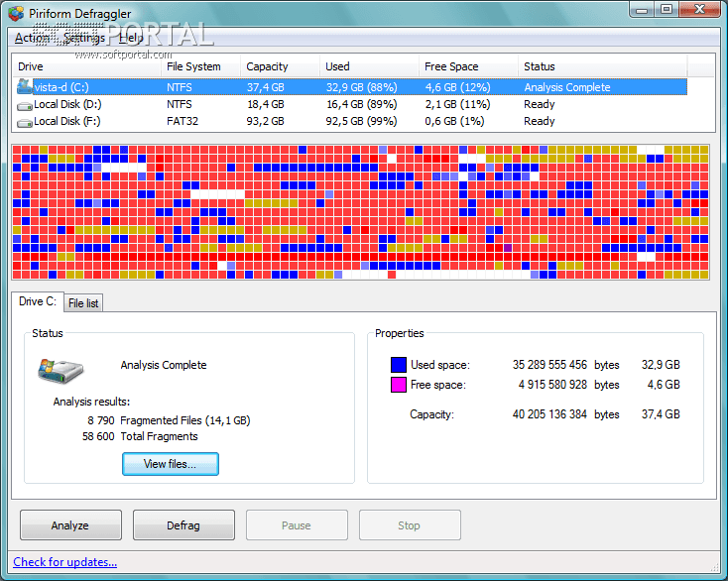Image resolution: width=728 pixels, height=581 pixels.
Task: Click the blue Used space color swatch
Action: [x=399, y=365]
